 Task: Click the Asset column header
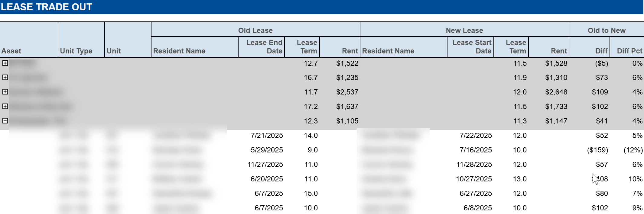coord(11,51)
